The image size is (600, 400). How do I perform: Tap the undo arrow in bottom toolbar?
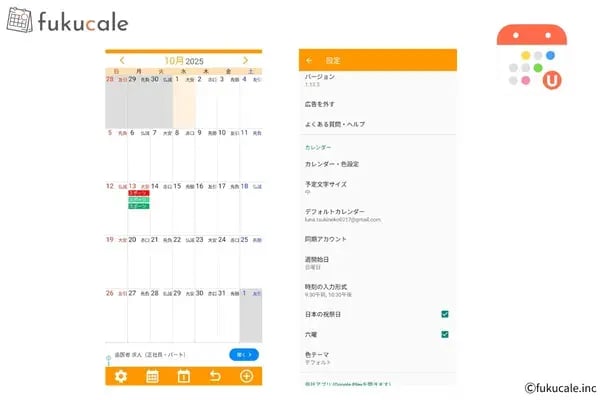pos(214,376)
